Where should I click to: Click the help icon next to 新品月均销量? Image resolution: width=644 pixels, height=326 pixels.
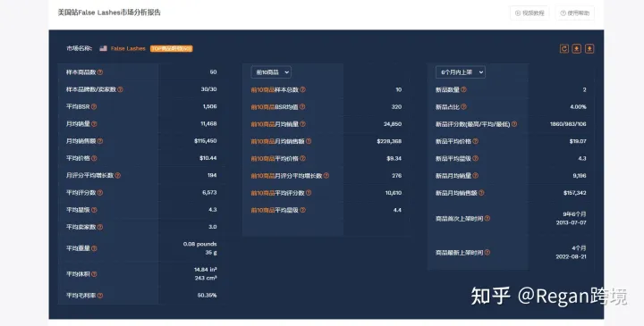point(476,176)
